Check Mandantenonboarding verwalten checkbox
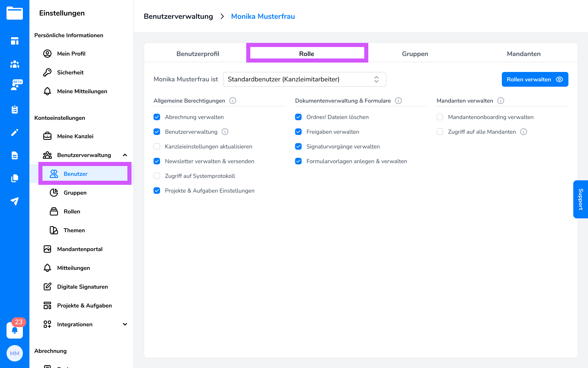This screenshot has width=588, height=368. pos(440,117)
